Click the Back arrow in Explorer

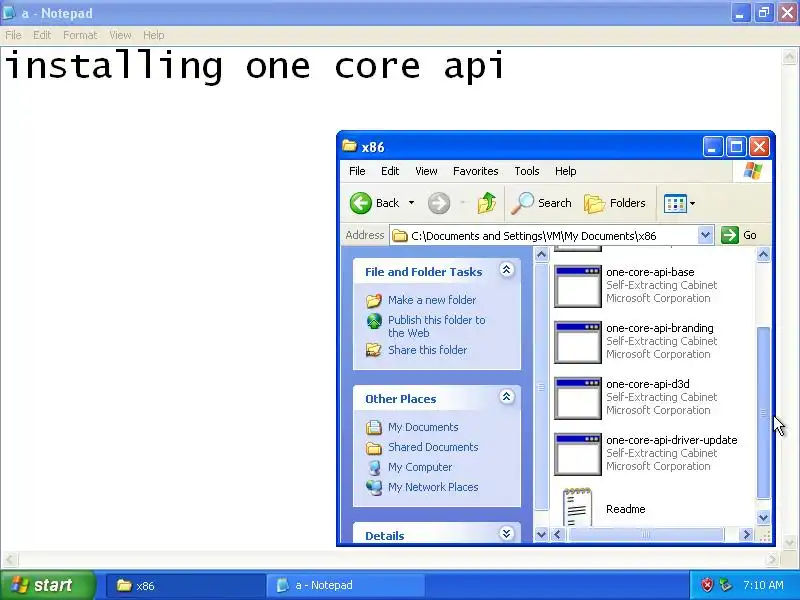[x=361, y=203]
